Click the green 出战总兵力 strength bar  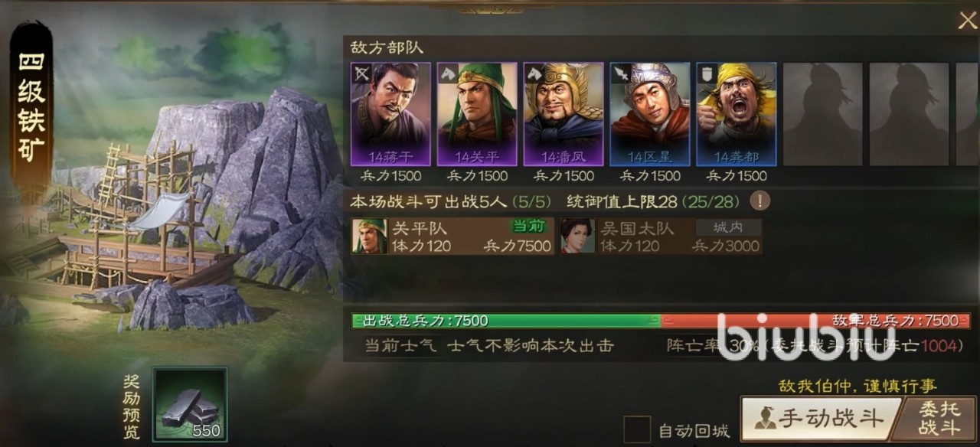tap(505, 321)
